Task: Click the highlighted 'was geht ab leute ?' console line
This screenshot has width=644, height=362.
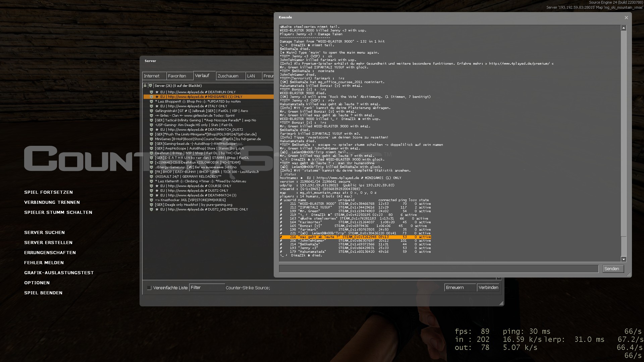Action: click(355, 237)
